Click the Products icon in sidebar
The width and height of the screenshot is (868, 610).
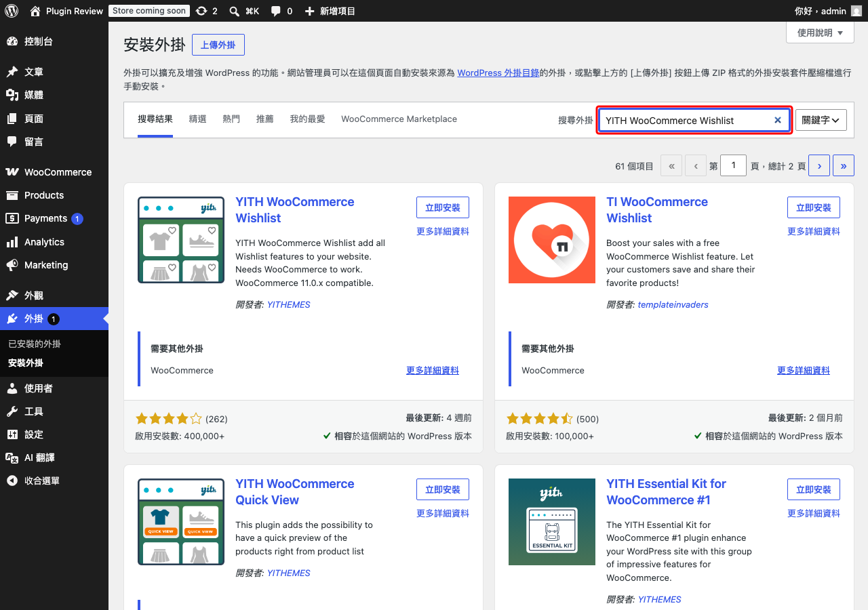[x=12, y=195]
